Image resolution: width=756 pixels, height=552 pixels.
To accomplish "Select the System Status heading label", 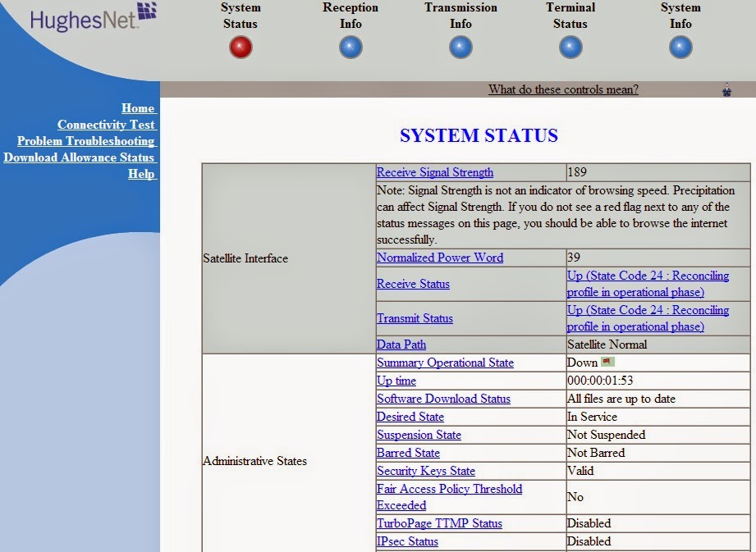I will click(x=241, y=16).
